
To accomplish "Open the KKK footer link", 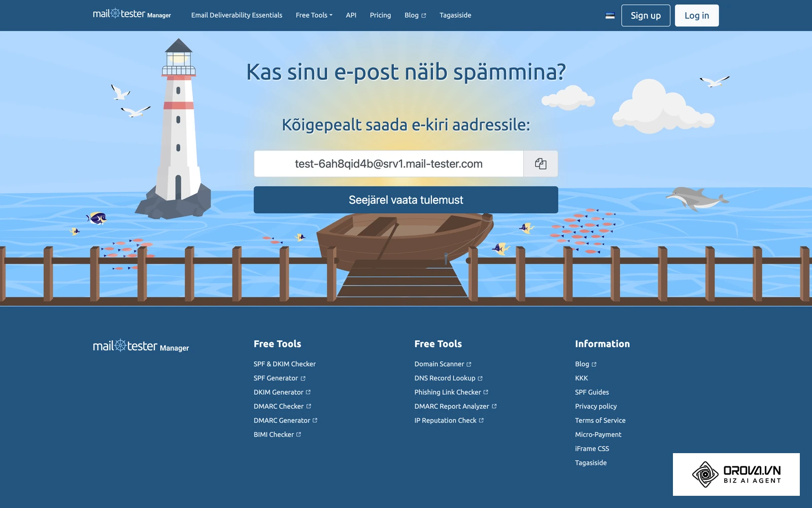I will [x=582, y=378].
